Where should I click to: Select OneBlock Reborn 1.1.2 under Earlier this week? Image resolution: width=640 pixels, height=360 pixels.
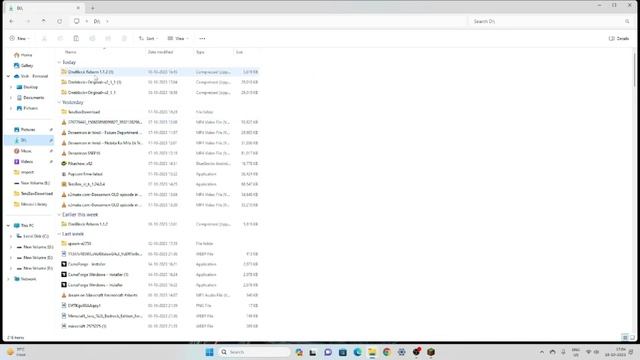coord(160,224)
